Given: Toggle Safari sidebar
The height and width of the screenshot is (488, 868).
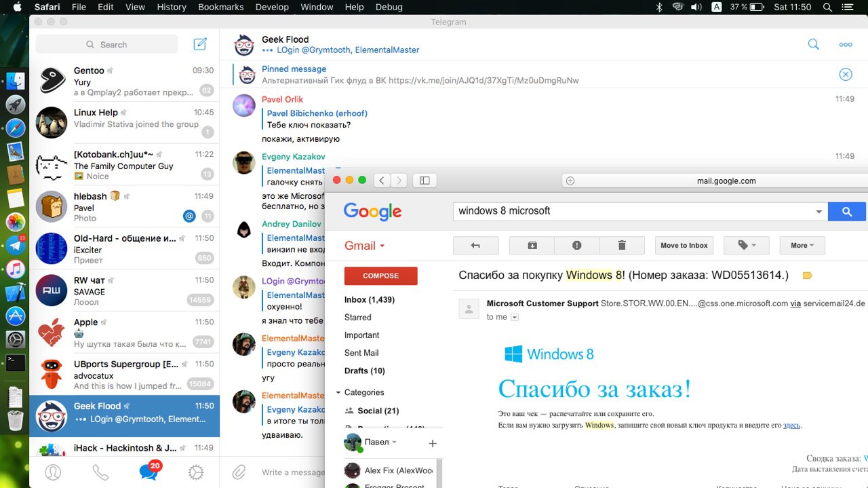Looking at the screenshot, I should pos(425,181).
